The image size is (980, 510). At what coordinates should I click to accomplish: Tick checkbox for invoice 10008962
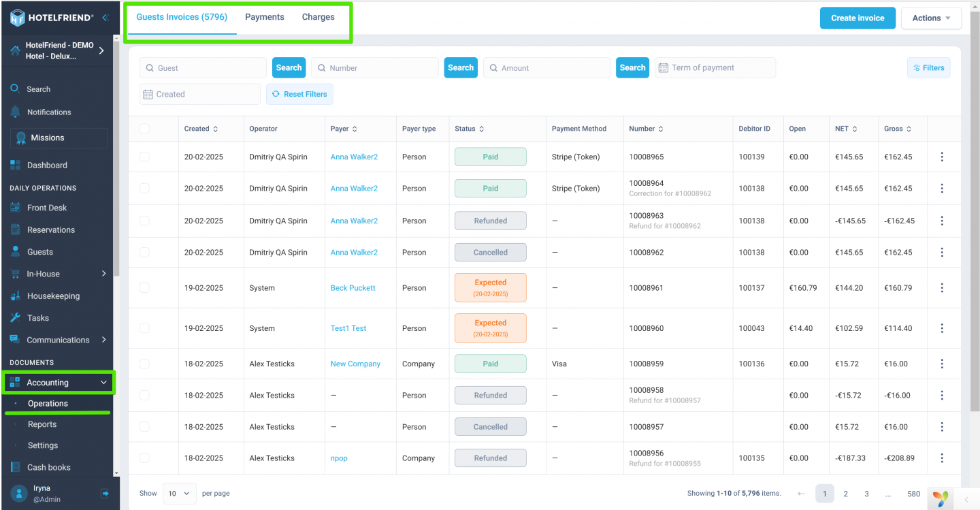click(144, 253)
